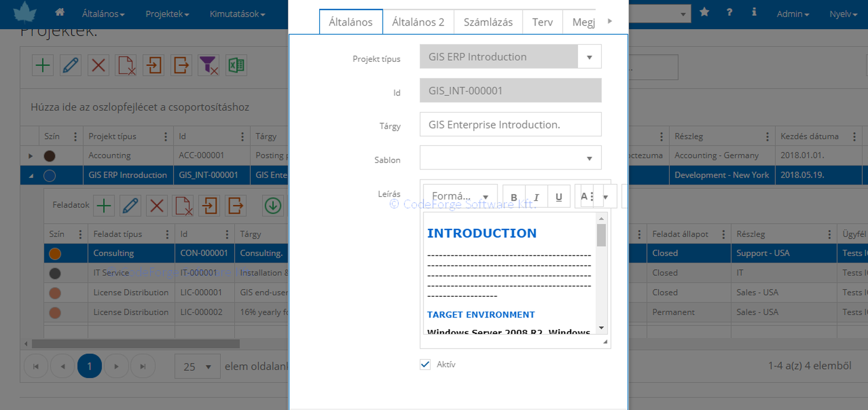Open the page size 25 dropdown
Image resolution: width=868 pixels, height=410 pixels.
[x=197, y=367]
